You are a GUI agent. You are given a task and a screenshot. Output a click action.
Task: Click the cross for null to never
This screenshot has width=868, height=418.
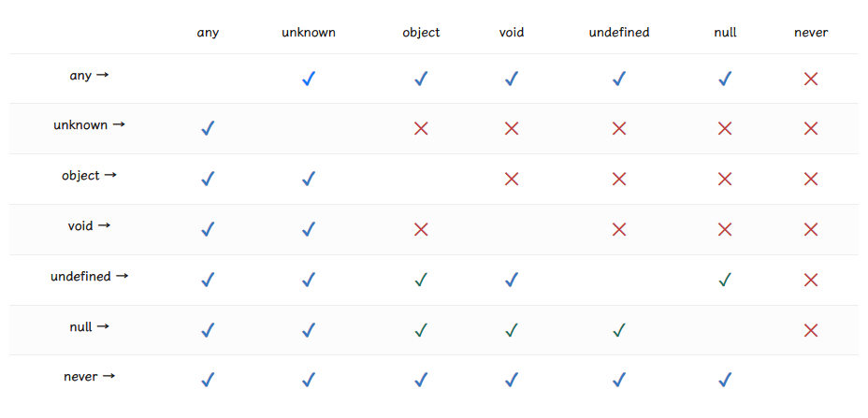click(810, 330)
